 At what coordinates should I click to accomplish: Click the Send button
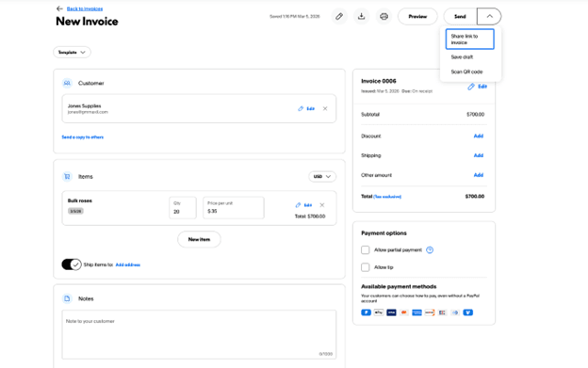(460, 17)
